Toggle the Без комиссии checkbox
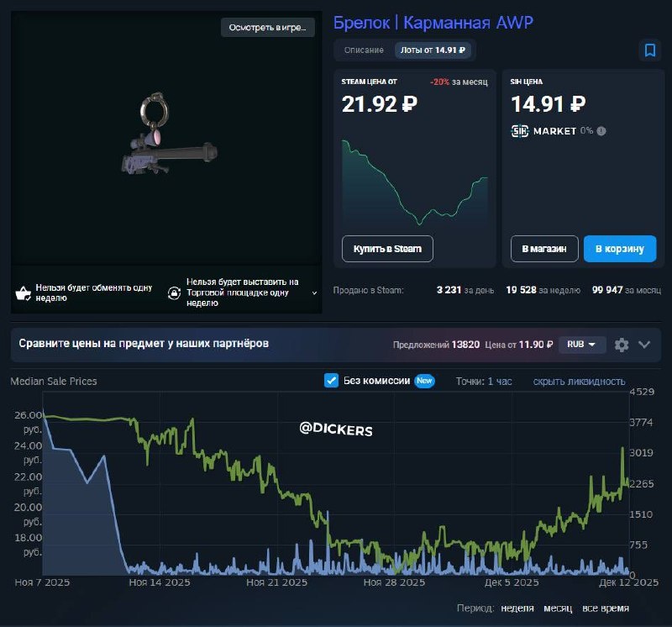Image resolution: width=672 pixels, height=627 pixels. pos(331,381)
